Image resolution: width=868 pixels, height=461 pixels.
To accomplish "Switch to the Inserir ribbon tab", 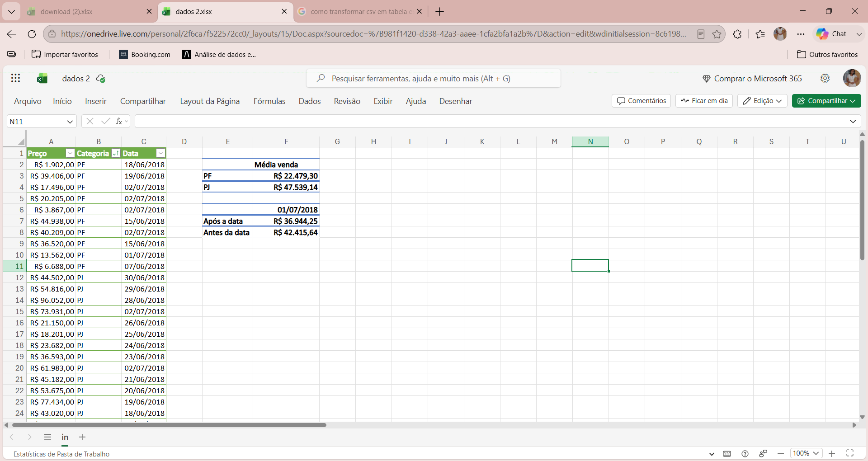I will click(96, 101).
